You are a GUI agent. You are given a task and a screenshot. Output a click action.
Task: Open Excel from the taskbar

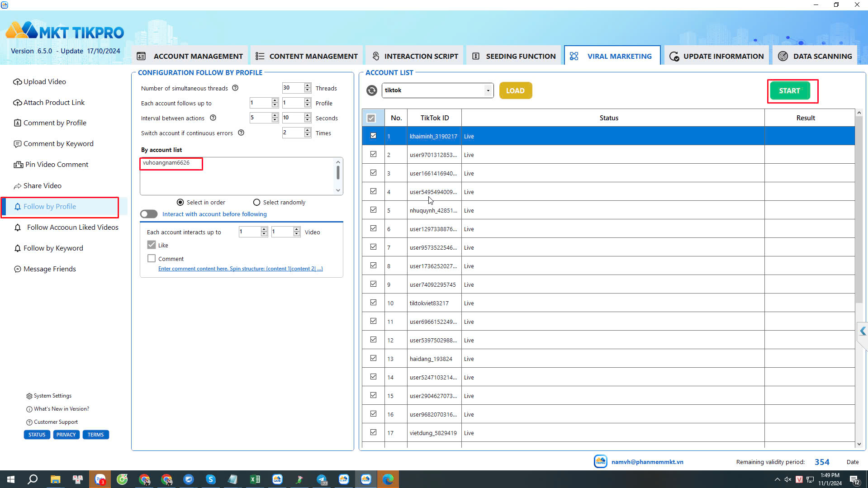click(255, 479)
